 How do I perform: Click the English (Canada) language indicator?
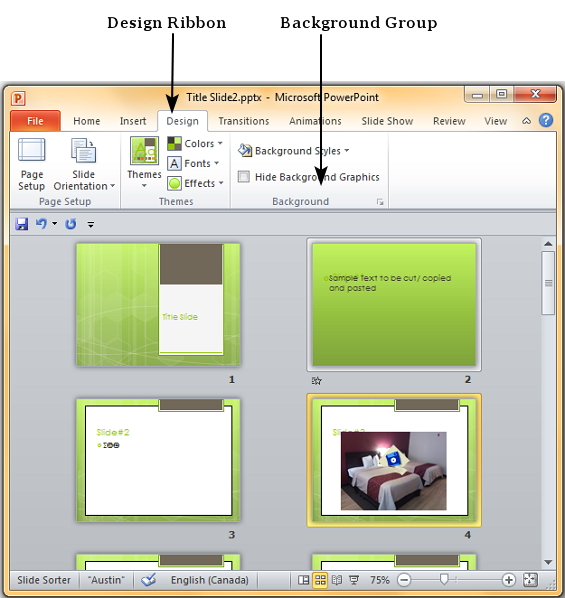[x=209, y=580]
